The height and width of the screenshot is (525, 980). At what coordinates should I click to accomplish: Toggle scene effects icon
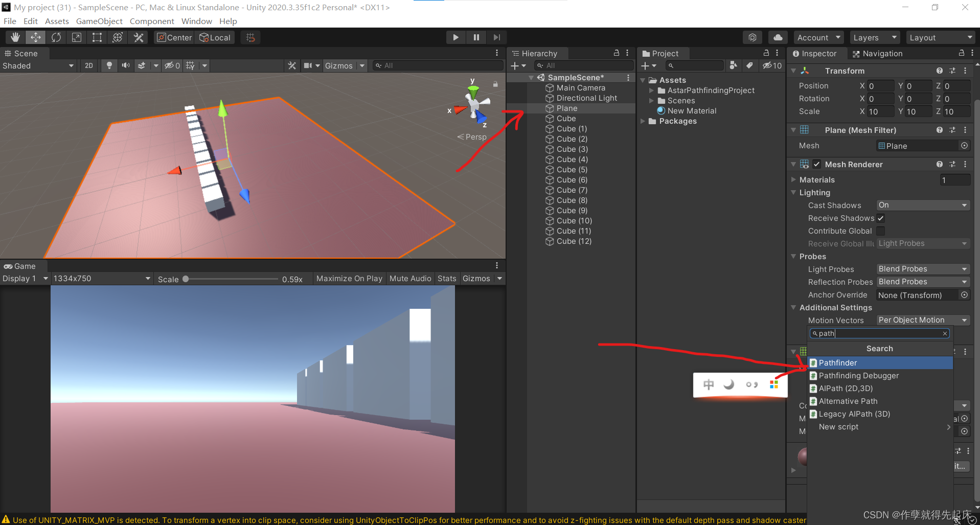(x=142, y=65)
